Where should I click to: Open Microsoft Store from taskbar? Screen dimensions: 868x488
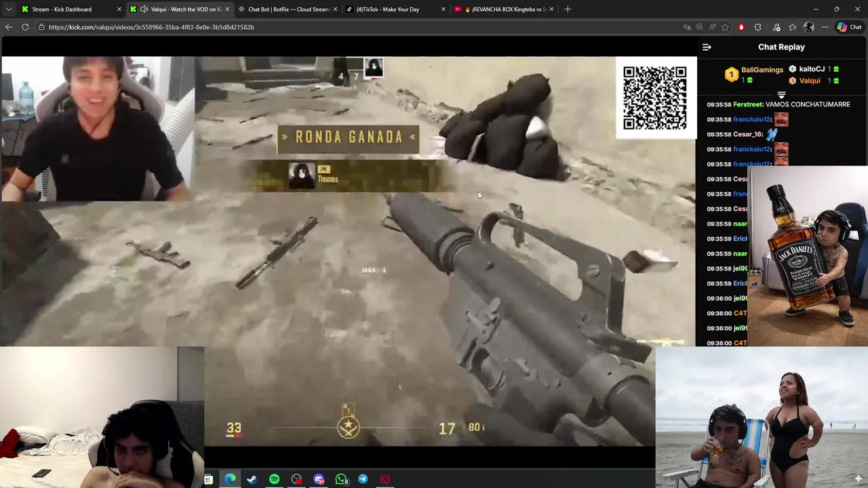click(208, 479)
